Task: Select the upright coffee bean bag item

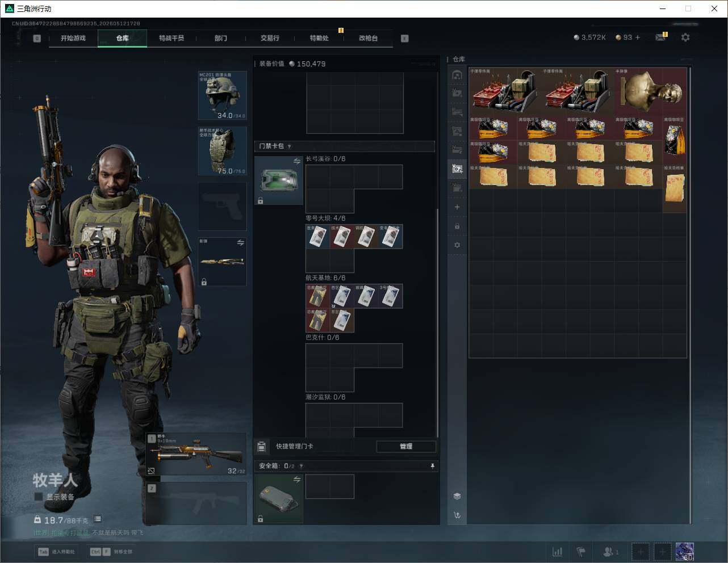Action: 675,140
